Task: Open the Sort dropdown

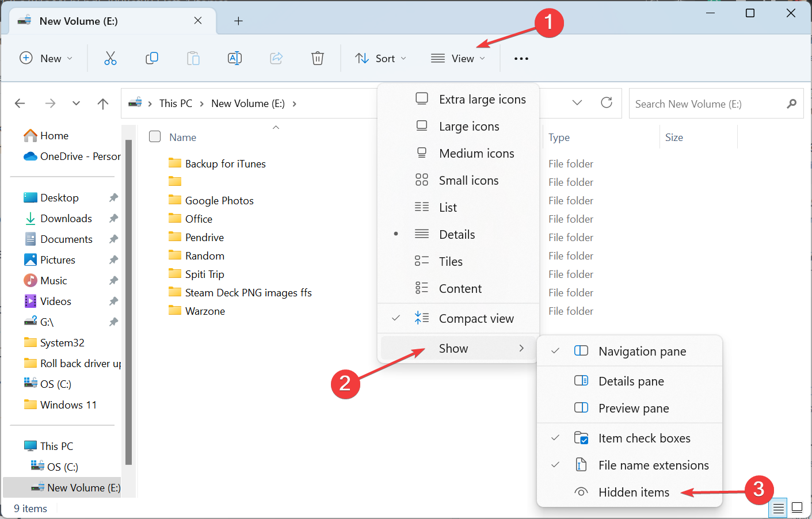Action: 381,59
